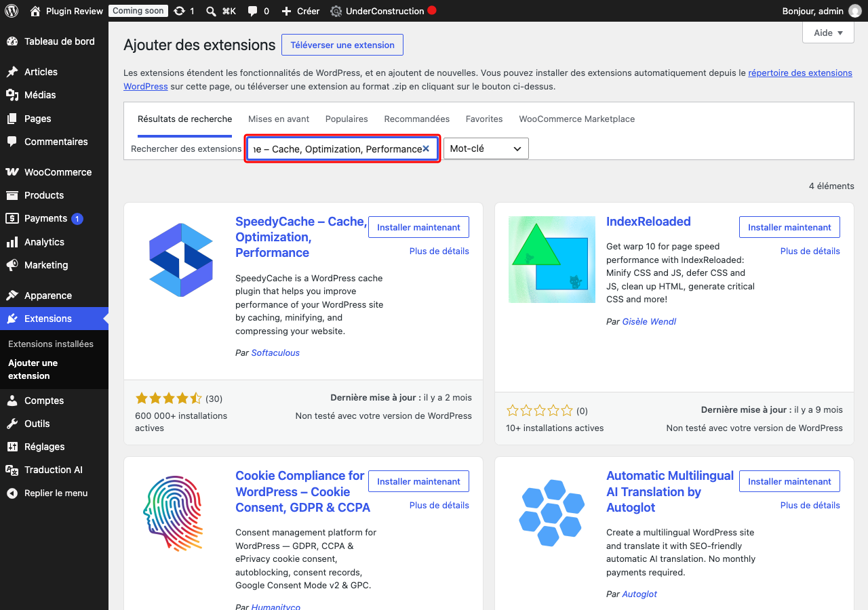Open Extensions installées submenu item
The image size is (868, 610).
pos(51,344)
